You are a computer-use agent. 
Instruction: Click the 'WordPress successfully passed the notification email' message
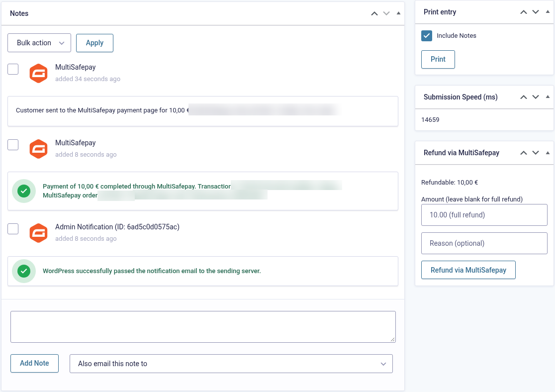[152, 271]
